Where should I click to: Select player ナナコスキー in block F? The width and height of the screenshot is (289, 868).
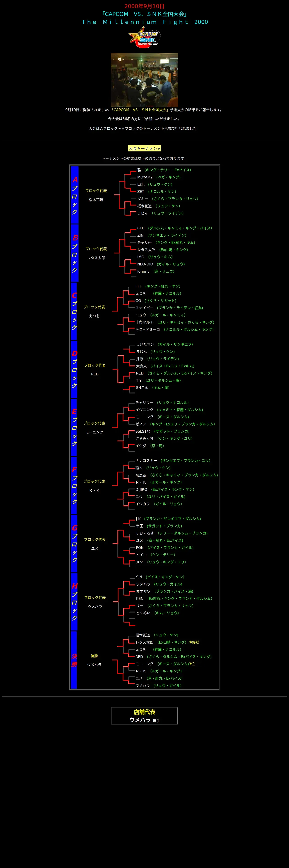point(146,461)
